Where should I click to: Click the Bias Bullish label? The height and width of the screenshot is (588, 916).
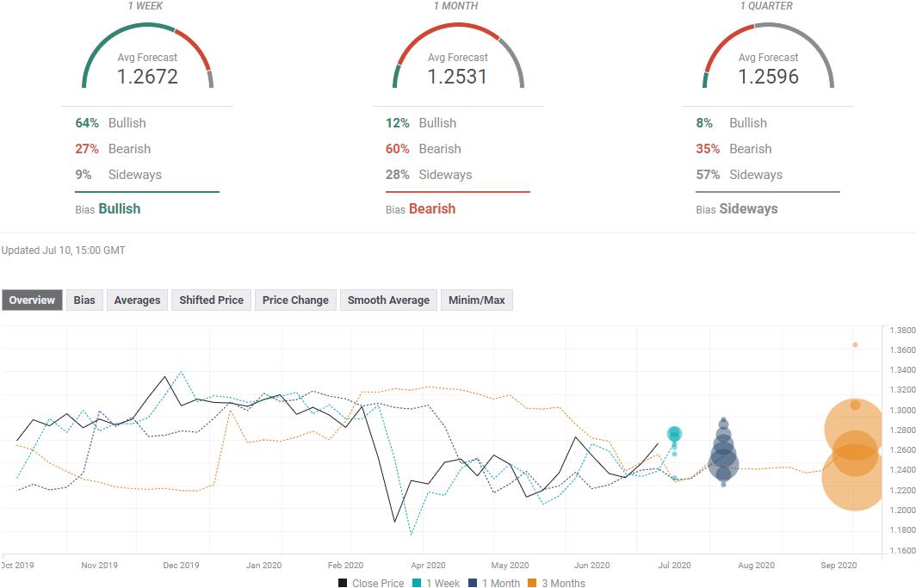[108, 209]
